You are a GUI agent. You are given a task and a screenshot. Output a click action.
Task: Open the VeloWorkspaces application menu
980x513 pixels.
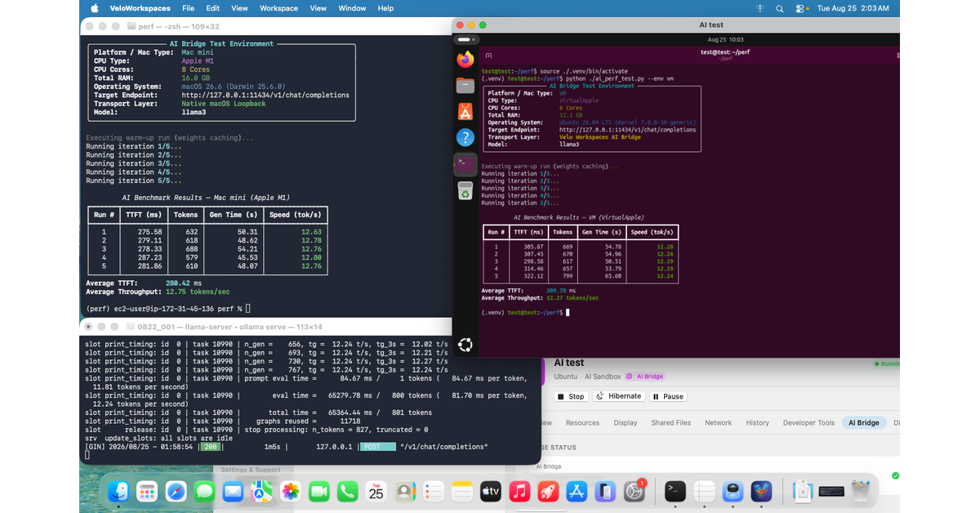[141, 8]
